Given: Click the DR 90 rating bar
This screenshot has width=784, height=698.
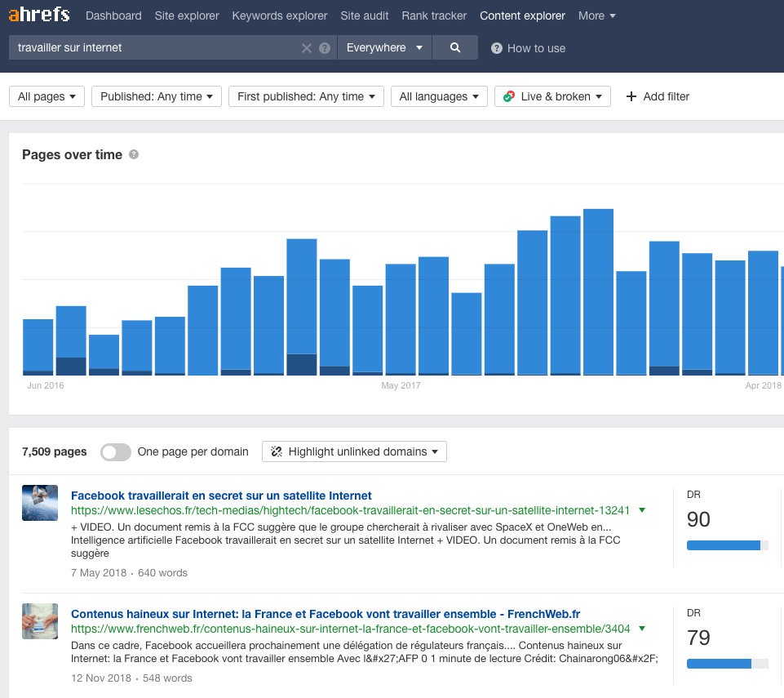Looking at the screenshot, I should tap(728, 545).
